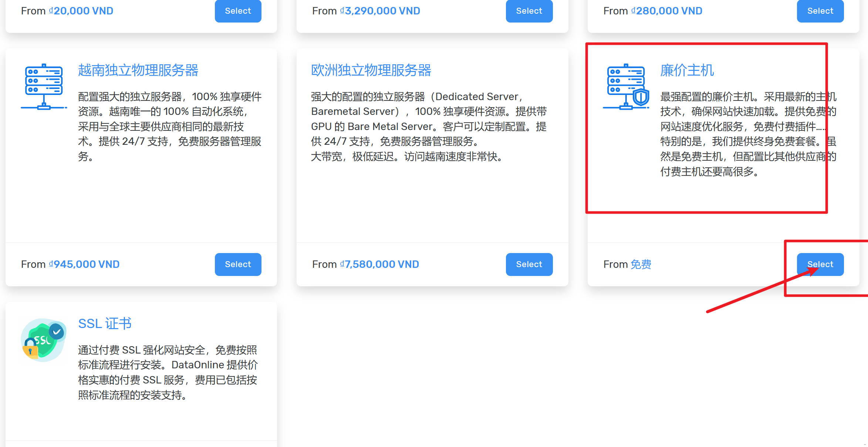
Task: Select the plan priced from 3,290,000 VND
Action: 529,11
